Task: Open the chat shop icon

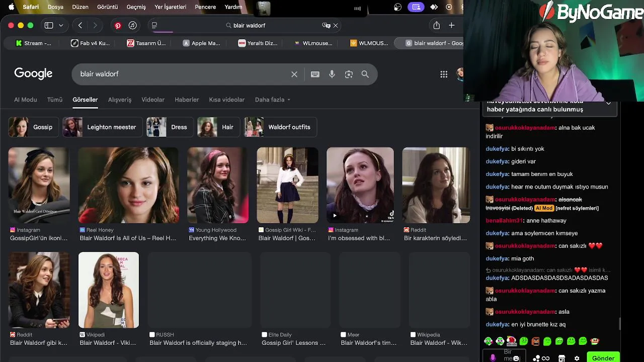Action: 562,358
